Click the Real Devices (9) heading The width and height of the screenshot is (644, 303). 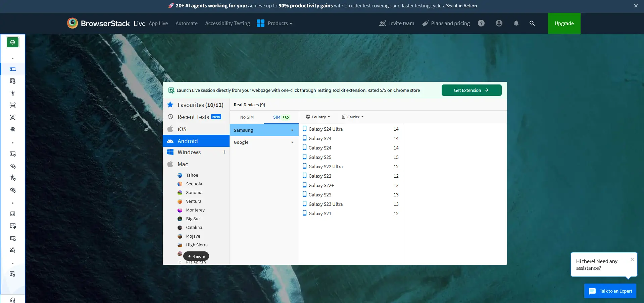click(x=249, y=105)
